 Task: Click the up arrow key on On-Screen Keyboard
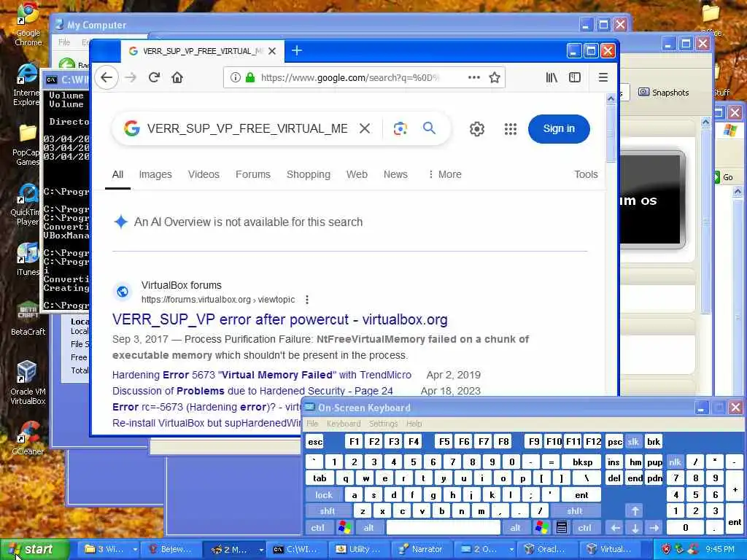coord(635,511)
